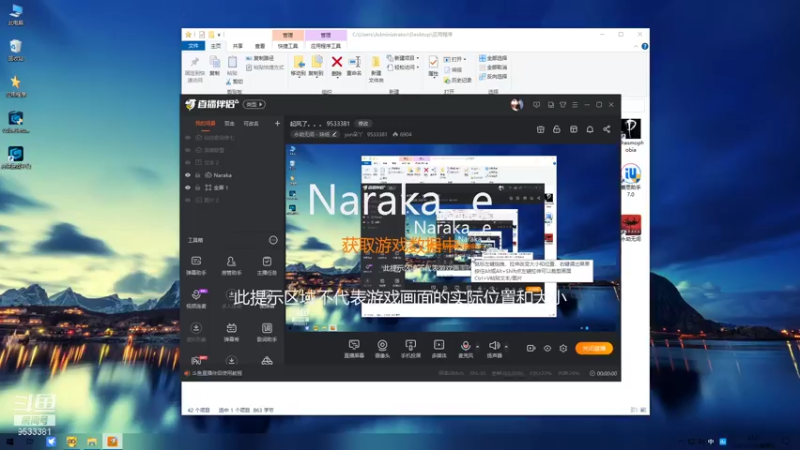Click 反向选择 in Explorer ribbon
Viewport: 800px width, 450px height.
click(493, 77)
